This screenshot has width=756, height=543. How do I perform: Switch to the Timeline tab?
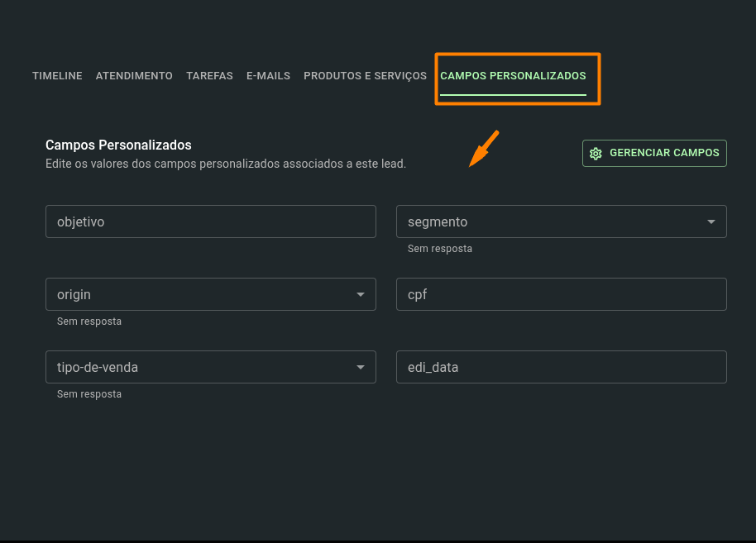pos(57,76)
